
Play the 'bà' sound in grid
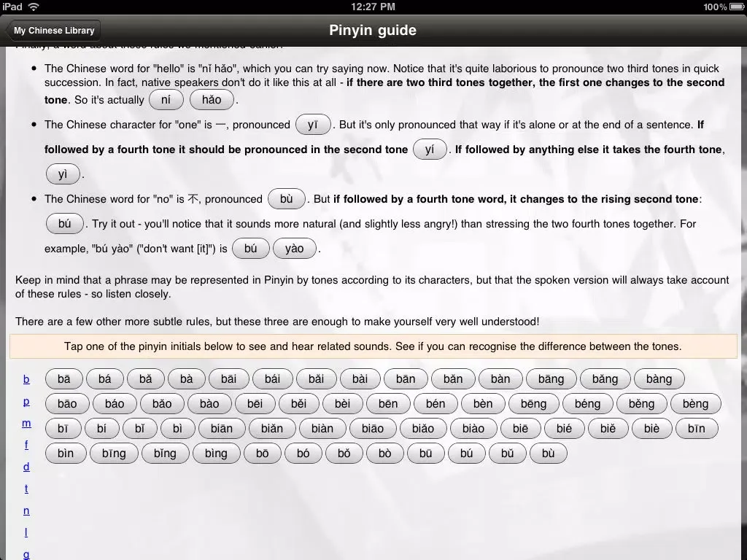pyautogui.click(x=187, y=378)
